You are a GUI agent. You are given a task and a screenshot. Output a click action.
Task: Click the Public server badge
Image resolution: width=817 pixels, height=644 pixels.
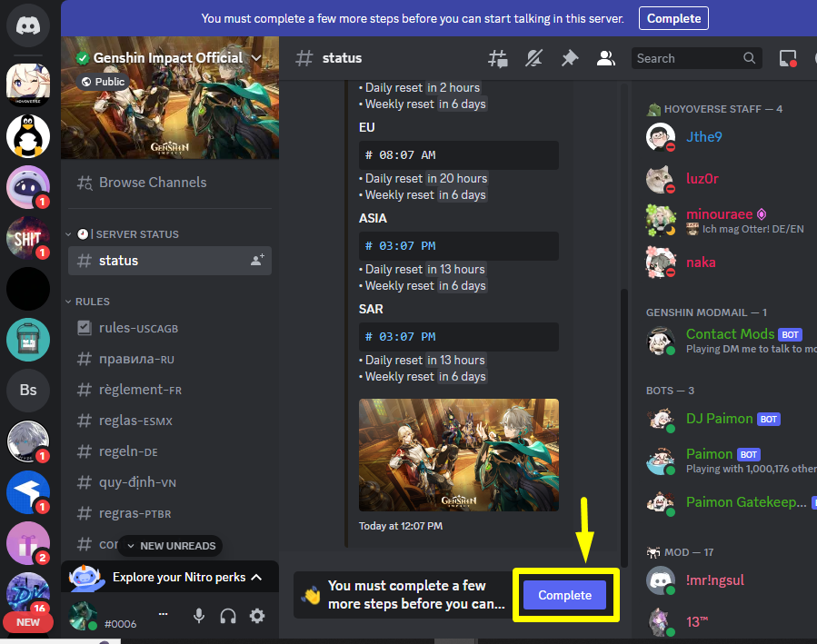(x=103, y=82)
